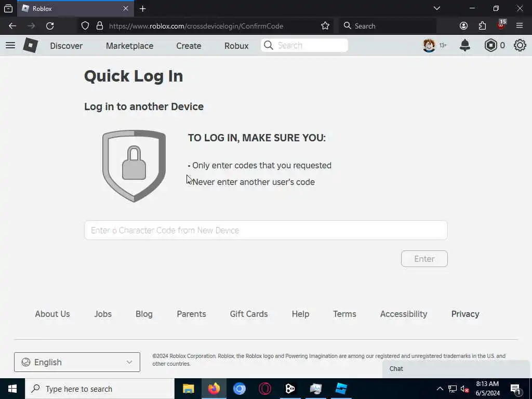Open the Blog footer link
Screen dimensions: 532x399
pos(144,314)
